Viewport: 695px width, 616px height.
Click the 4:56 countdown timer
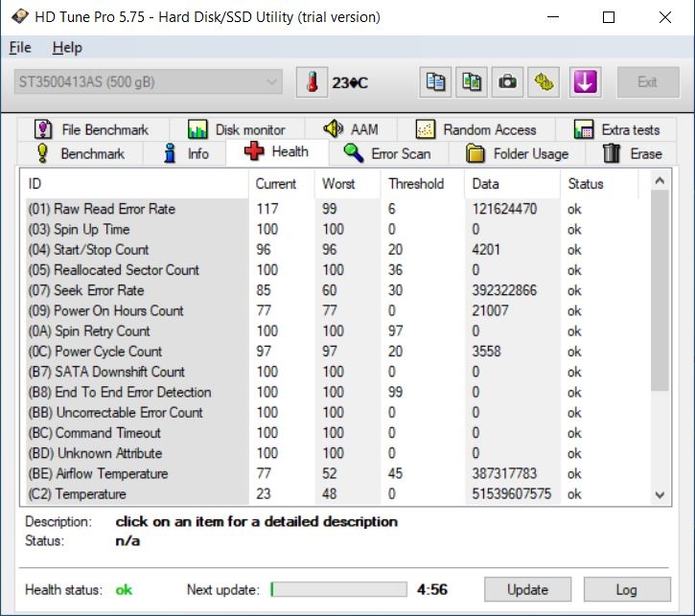coord(432,589)
